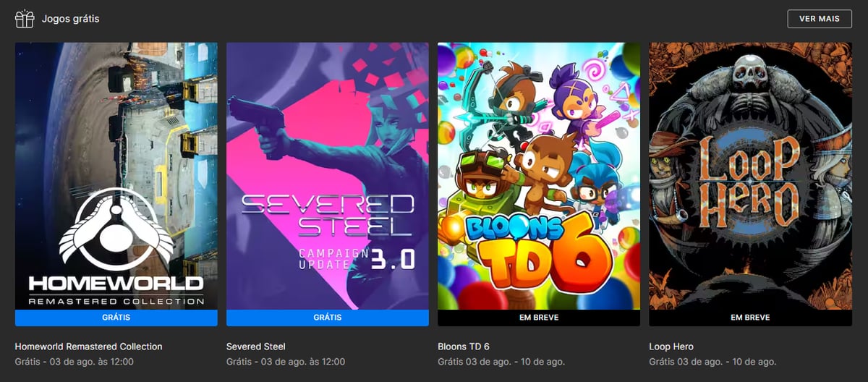Click the Loop Hero logo text on the cover
868x382 pixels.
click(749, 182)
